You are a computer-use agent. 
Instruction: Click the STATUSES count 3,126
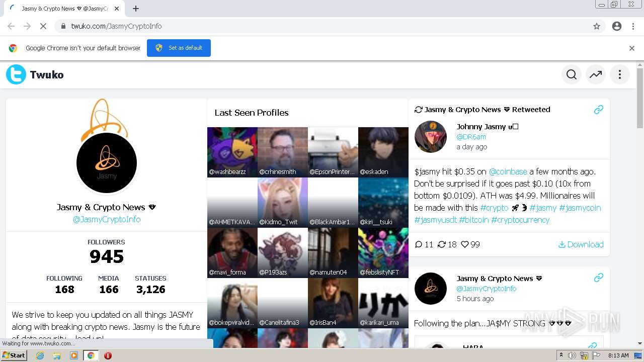click(150, 290)
